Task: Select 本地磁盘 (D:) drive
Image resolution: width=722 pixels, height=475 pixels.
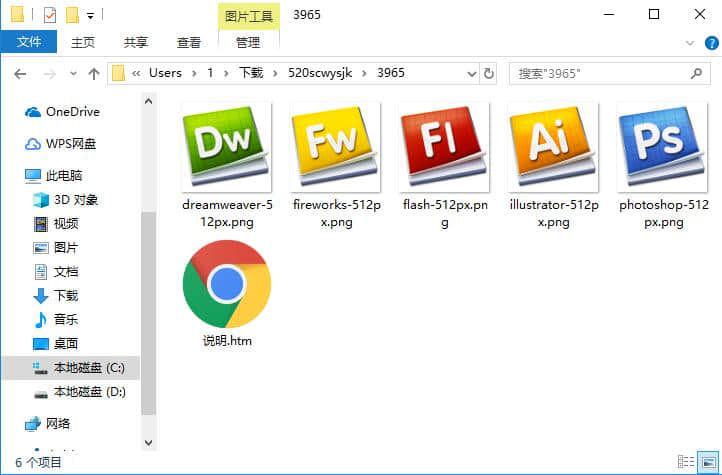Action: point(80,392)
